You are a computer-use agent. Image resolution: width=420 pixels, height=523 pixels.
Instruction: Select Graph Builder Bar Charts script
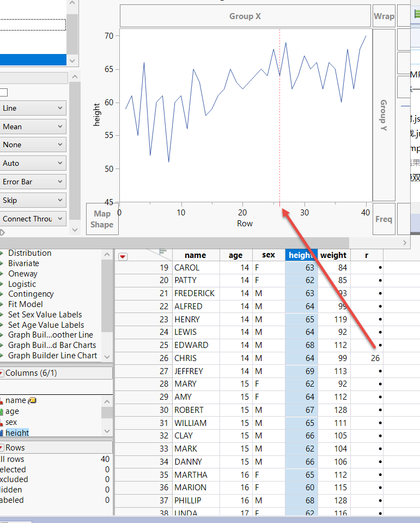tap(52, 345)
